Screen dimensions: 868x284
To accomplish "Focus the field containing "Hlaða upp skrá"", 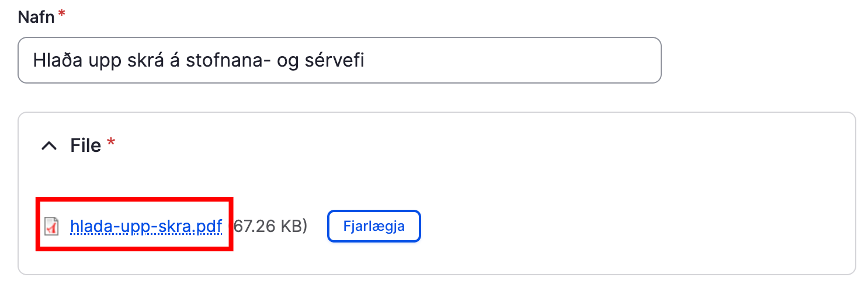I will click(339, 60).
